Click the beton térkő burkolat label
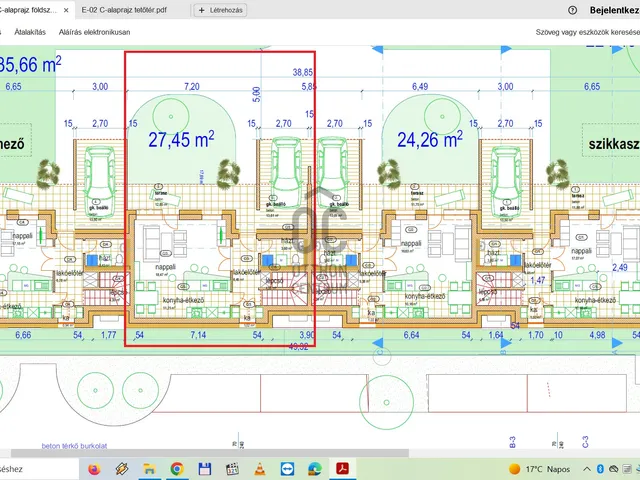Viewport: 640px width, 480px height. point(74,446)
